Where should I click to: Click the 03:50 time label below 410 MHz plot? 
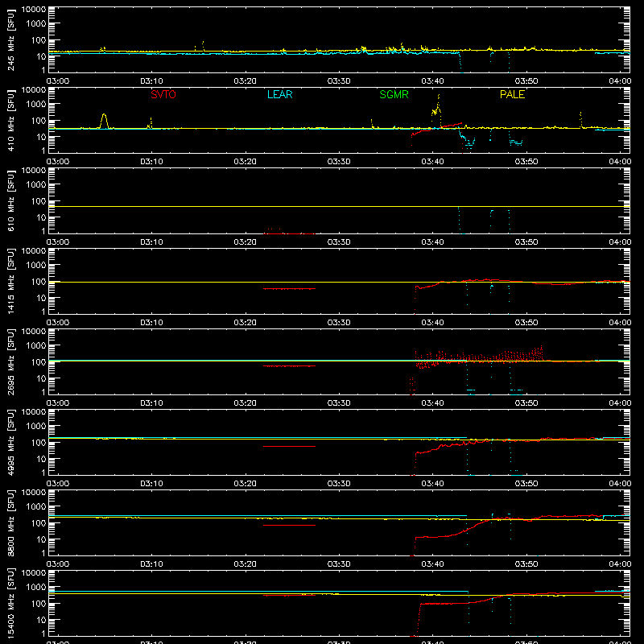point(526,162)
